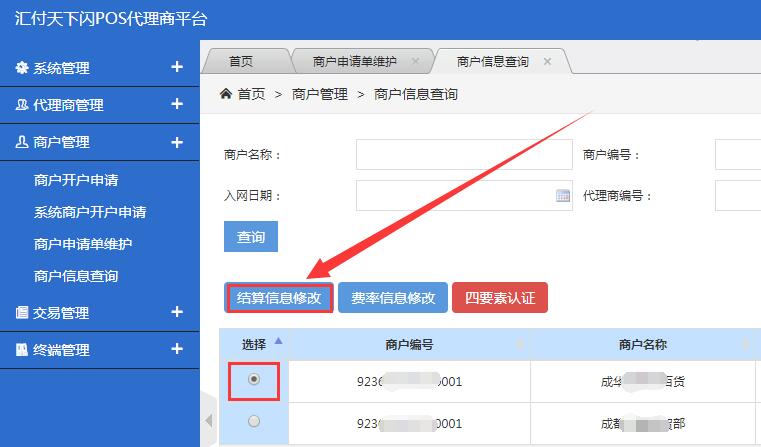761x447 pixels.
Task: Expand the 交易管理 menu with its plus
Action: pyautogui.click(x=177, y=312)
